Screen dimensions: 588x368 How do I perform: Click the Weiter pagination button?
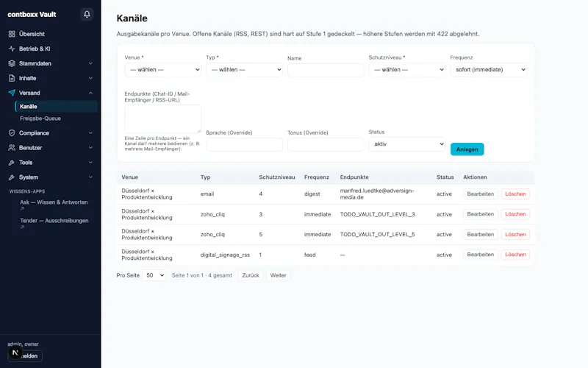tap(278, 275)
